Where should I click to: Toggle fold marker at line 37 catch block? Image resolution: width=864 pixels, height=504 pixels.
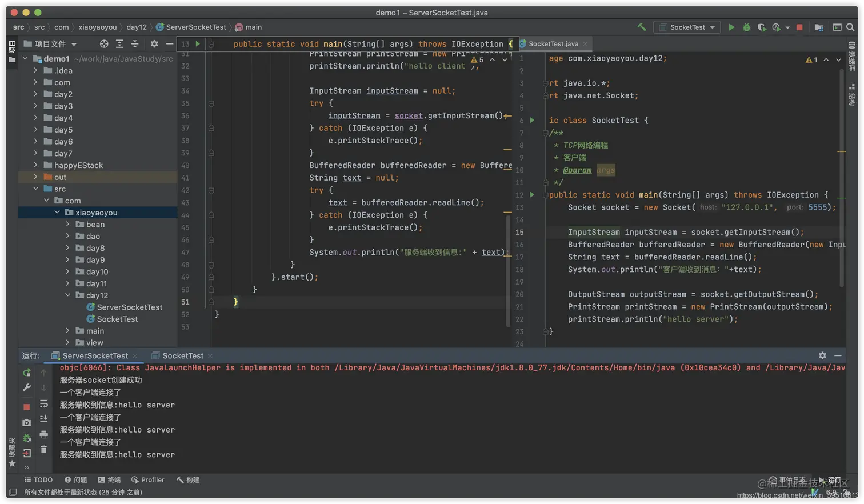211,128
